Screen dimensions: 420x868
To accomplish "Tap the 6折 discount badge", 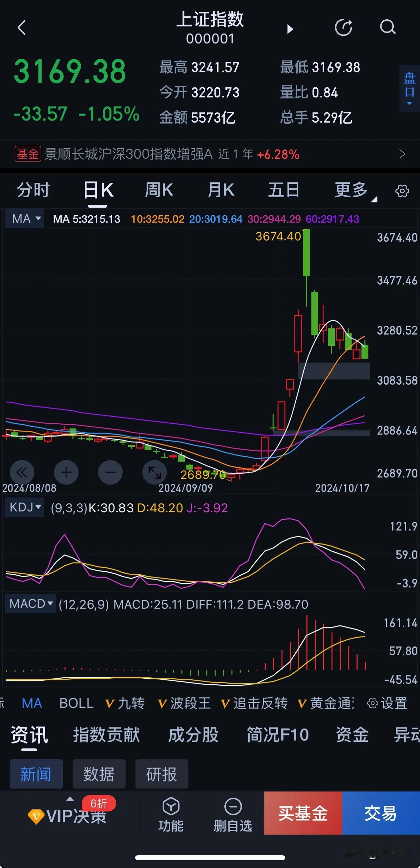I will click(99, 804).
